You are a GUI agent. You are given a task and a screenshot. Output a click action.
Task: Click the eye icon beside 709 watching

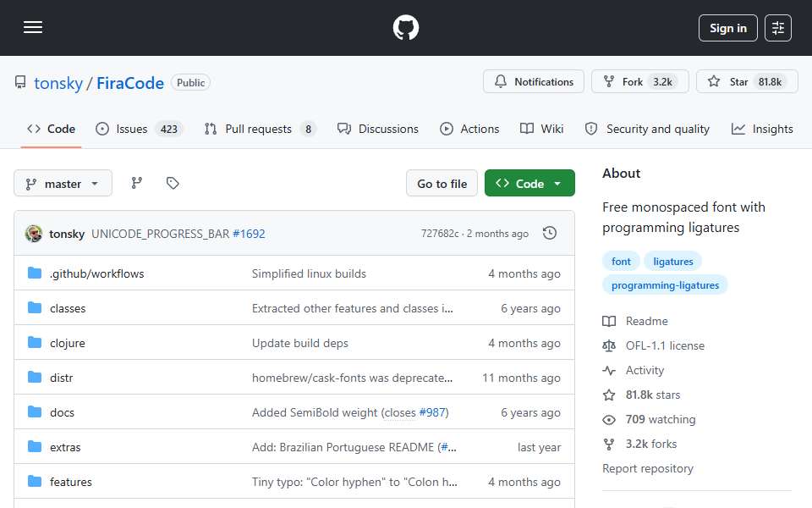609,419
